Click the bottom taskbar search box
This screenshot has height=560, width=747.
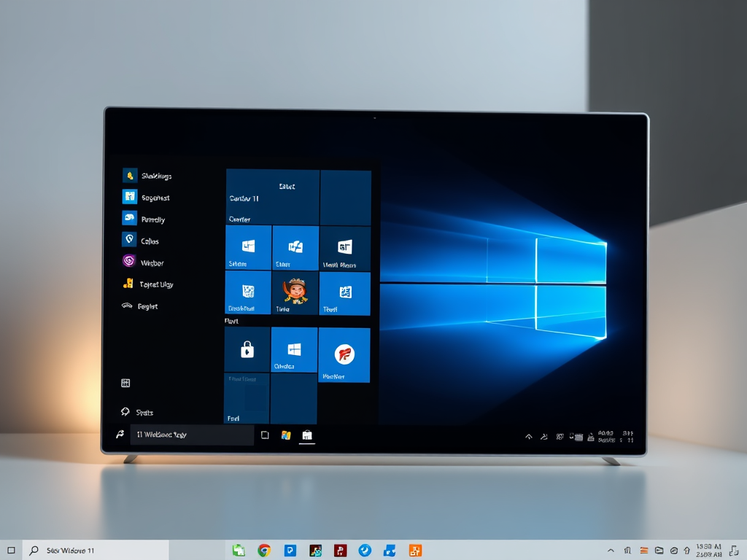(96, 551)
